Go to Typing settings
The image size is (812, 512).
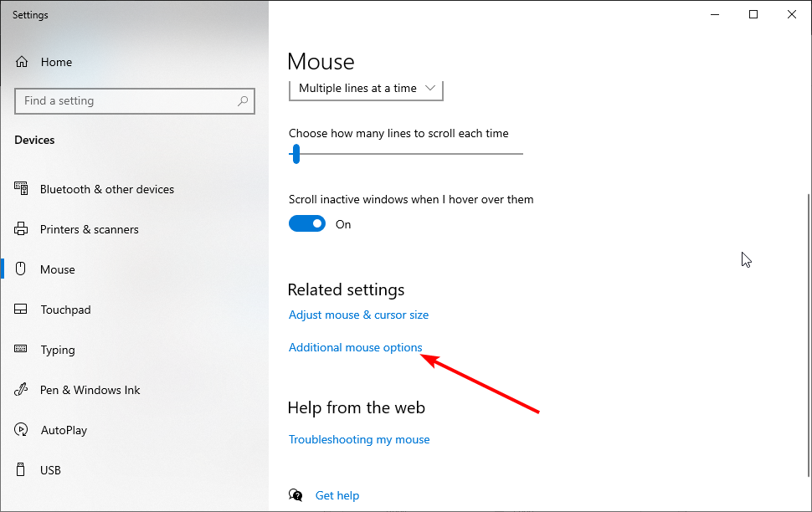[x=58, y=350]
